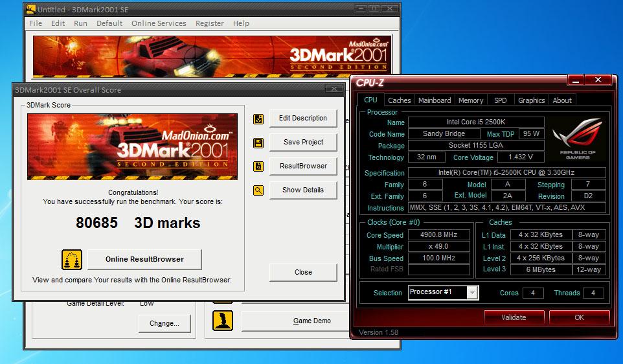Click the 80685 3D marks score text
Image resolution: width=623 pixels, height=364 pixels.
(138, 223)
